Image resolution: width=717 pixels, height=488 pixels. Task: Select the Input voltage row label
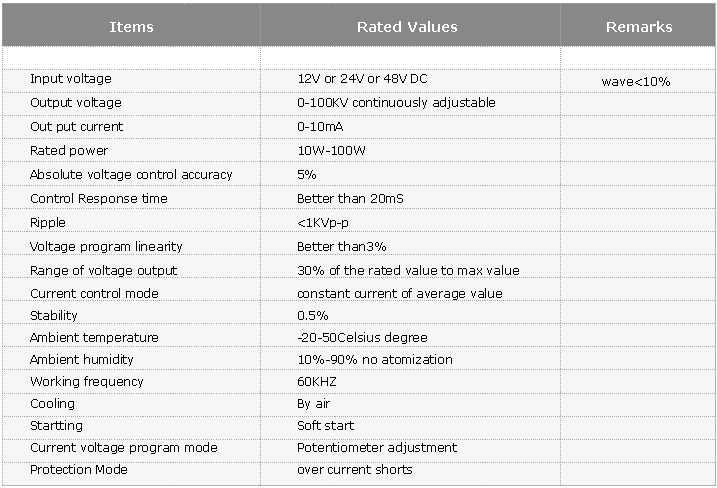[71, 79]
